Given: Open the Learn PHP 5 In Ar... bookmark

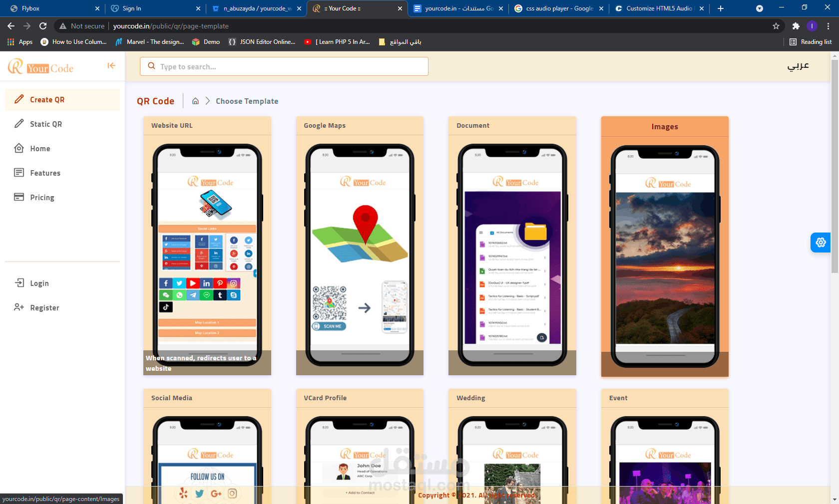Looking at the screenshot, I should coord(337,42).
